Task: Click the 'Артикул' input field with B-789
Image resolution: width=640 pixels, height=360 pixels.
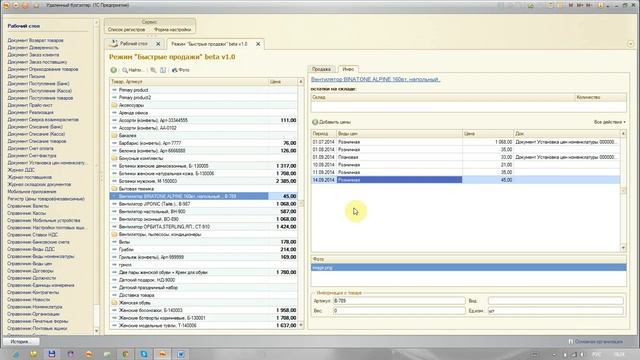Action: [x=399, y=301]
